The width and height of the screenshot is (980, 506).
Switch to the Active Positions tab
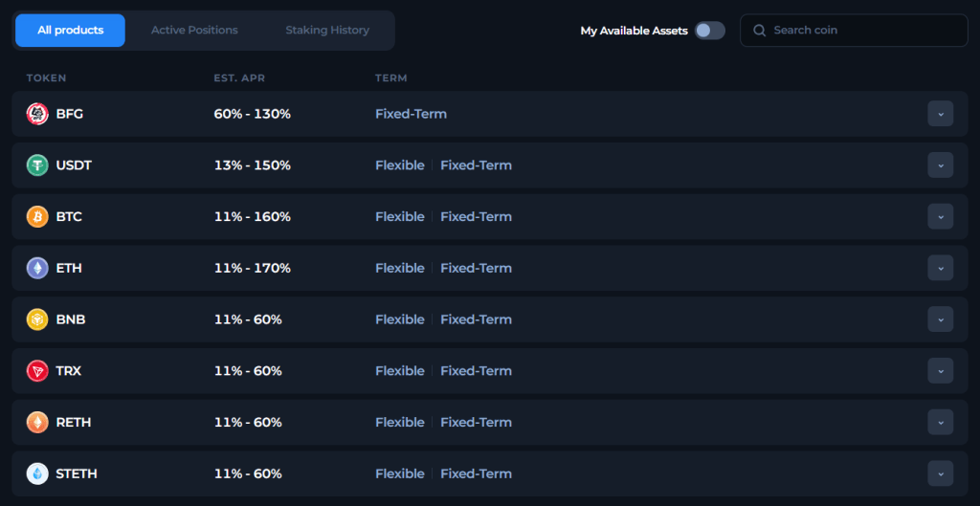[194, 31]
